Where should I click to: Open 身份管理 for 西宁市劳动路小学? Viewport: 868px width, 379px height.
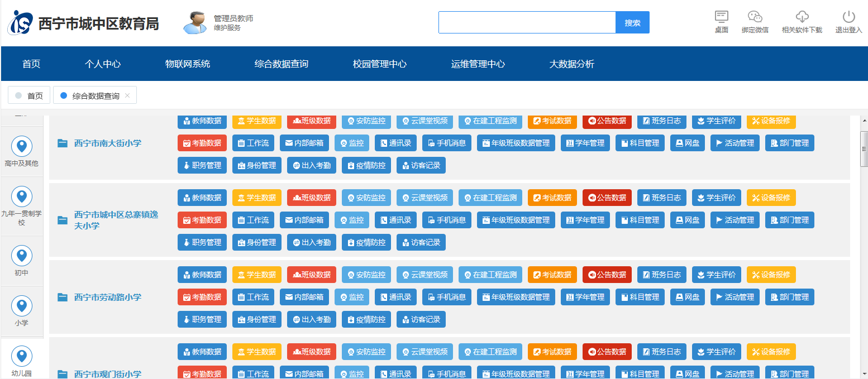[257, 319]
